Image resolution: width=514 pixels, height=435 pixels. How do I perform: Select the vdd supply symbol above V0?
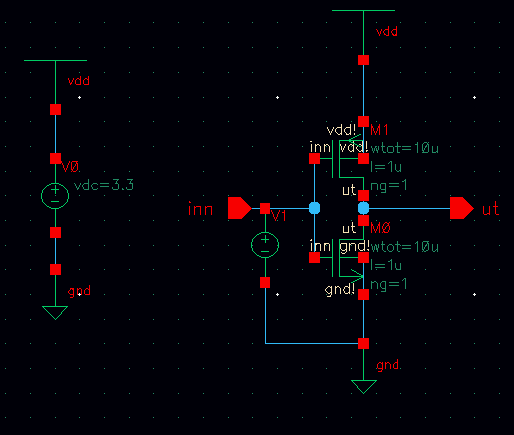click(55, 61)
